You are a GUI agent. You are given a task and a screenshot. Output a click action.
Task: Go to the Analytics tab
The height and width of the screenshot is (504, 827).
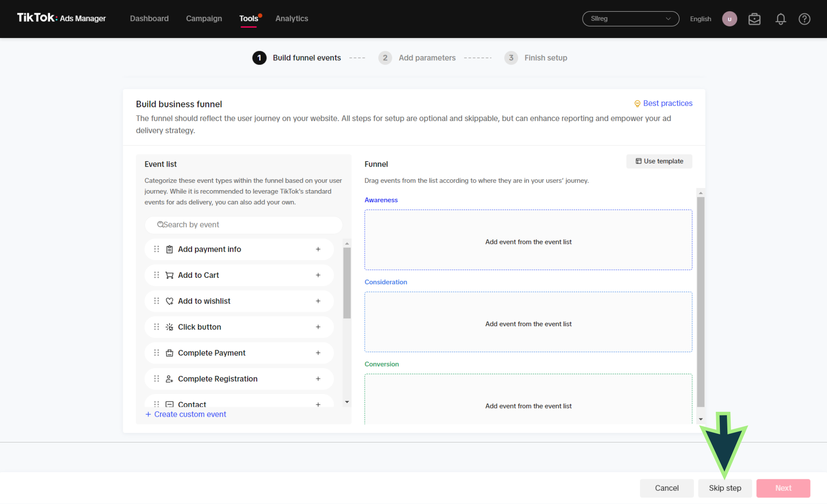pos(292,19)
